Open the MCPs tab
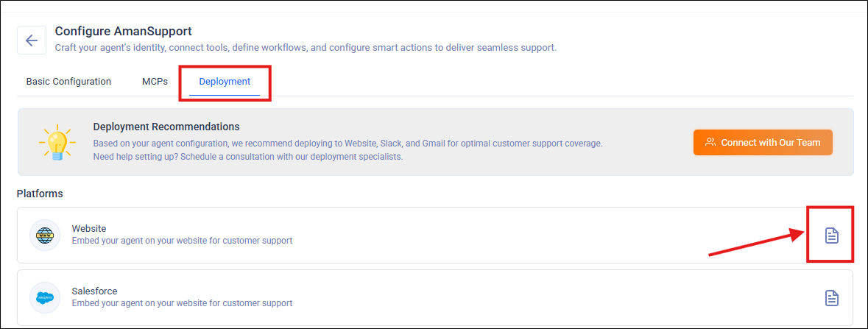The image size is (868, 329). 155,82
